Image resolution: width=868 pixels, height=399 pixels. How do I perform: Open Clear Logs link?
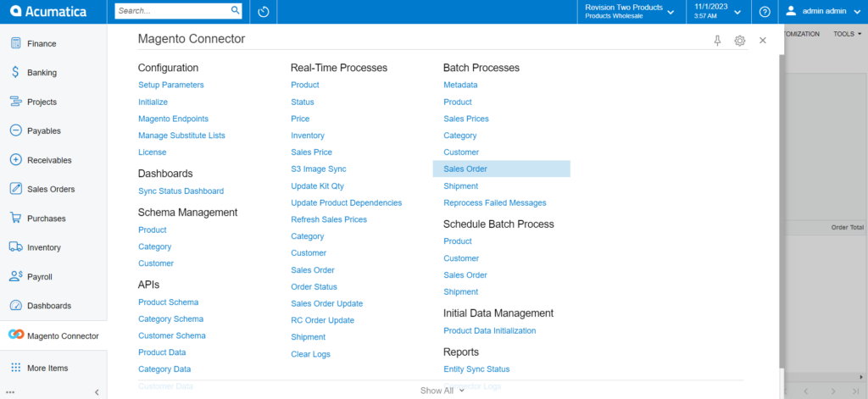tap(310, 353)
